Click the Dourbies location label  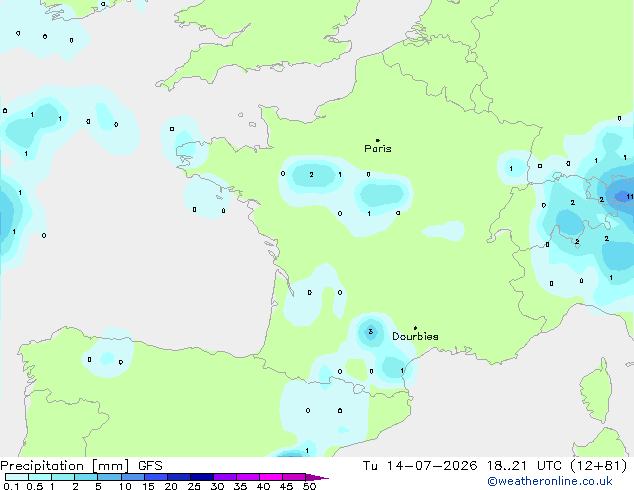pos(415,336)
